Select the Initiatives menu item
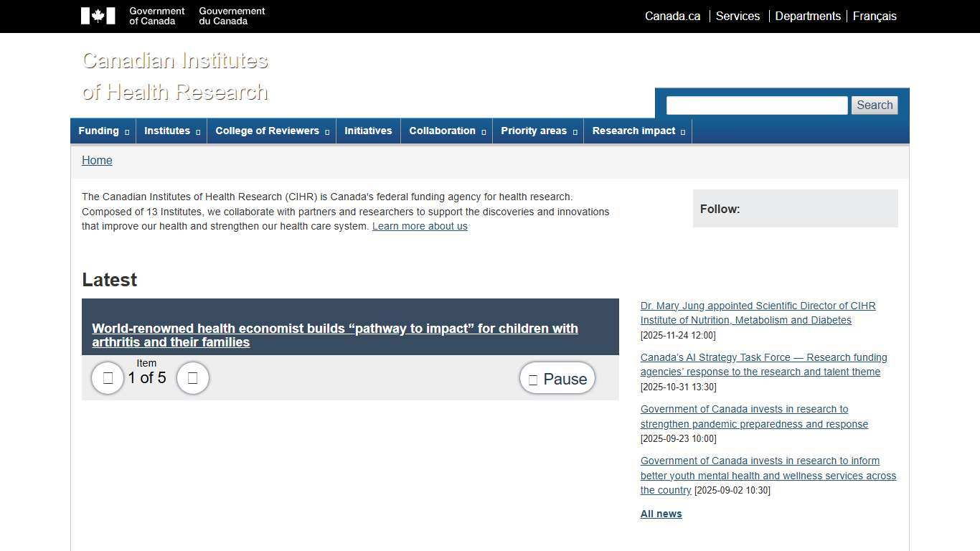The height and width of the screenshot is (551, 980). click(368, 131)
